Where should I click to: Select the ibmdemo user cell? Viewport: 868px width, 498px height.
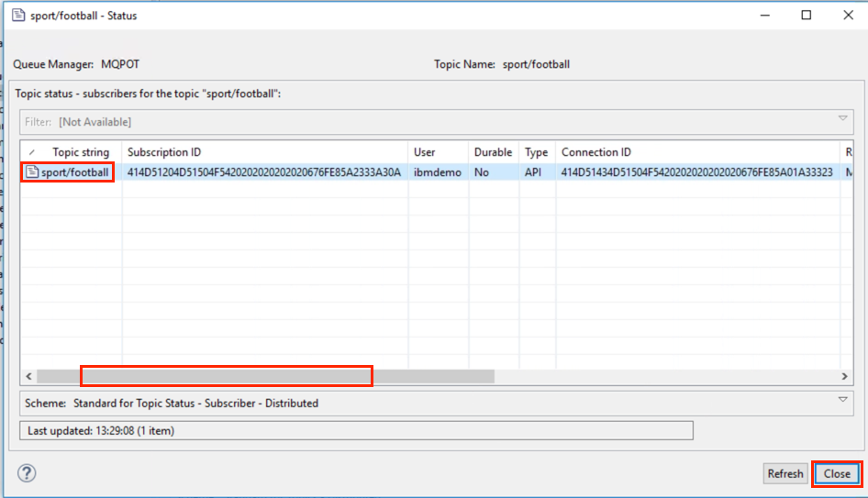click(x=438, y=172)
